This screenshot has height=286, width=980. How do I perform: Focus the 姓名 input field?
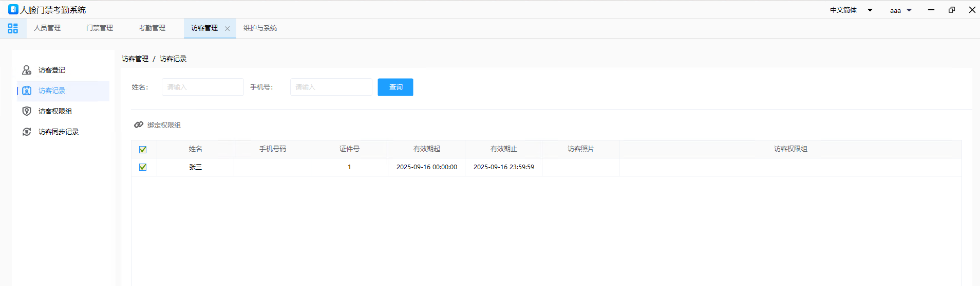pos(203,87)
